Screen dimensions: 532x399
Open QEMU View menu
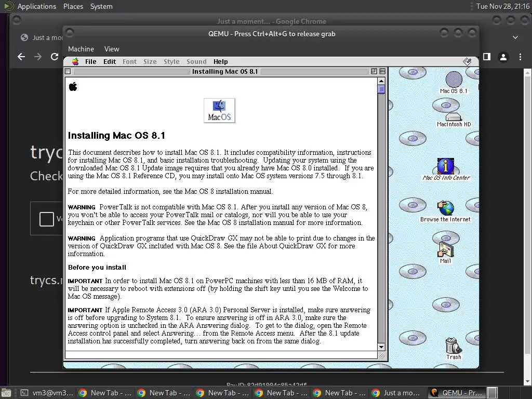tap(112, 49)
